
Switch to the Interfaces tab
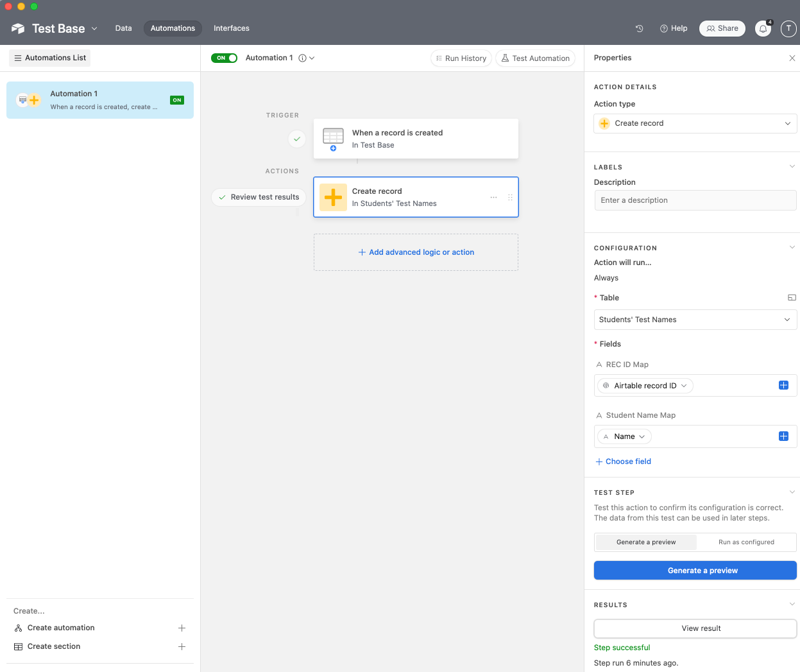point(231,28)
